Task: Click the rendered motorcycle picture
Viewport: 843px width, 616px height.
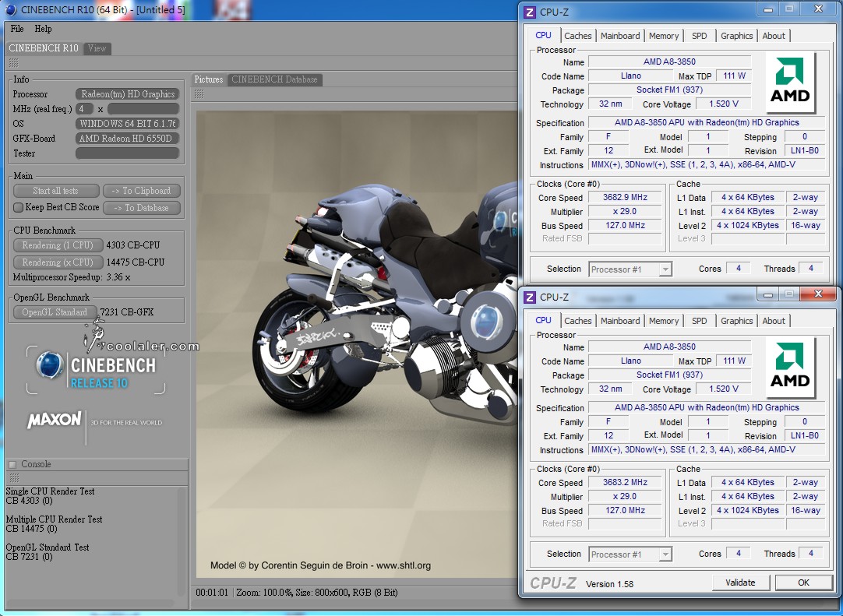Action: pos(357,344)
